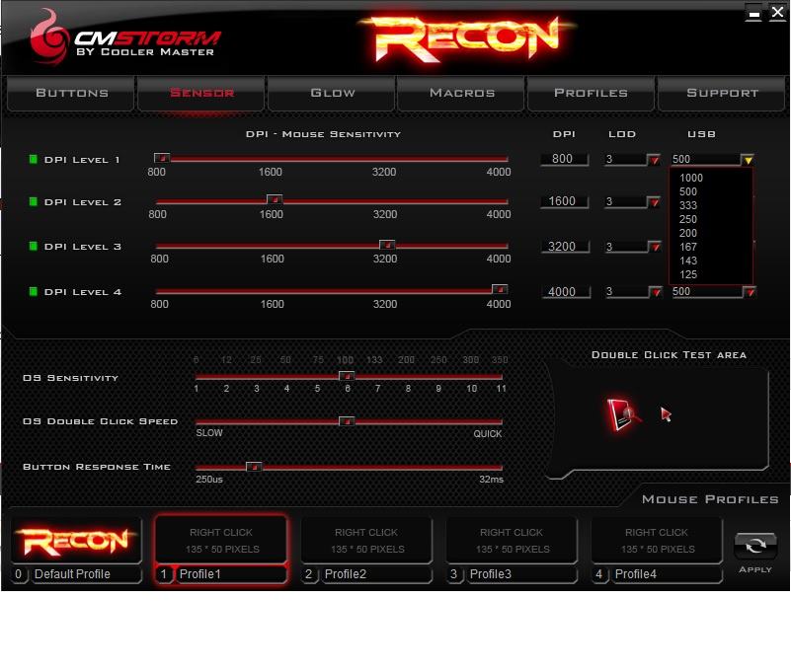Click profile number 0 button
Screen dimensions: 791x672
pos(19,574)
